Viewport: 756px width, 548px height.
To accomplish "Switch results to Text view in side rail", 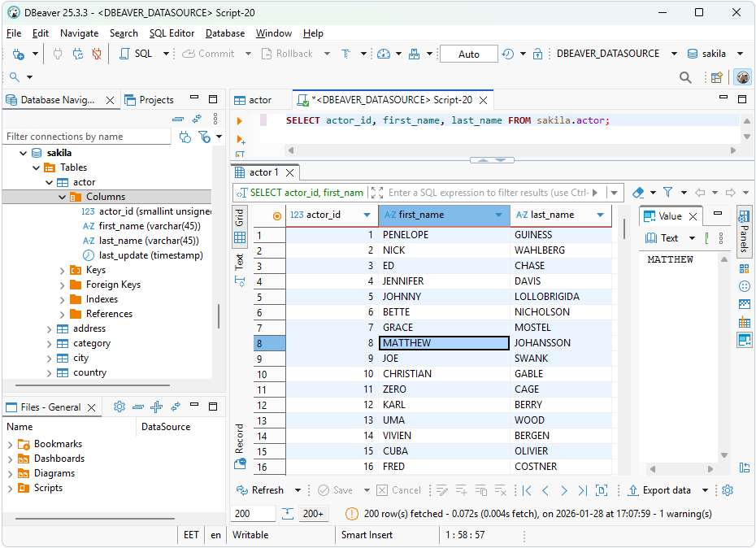I will pos(239,262).
